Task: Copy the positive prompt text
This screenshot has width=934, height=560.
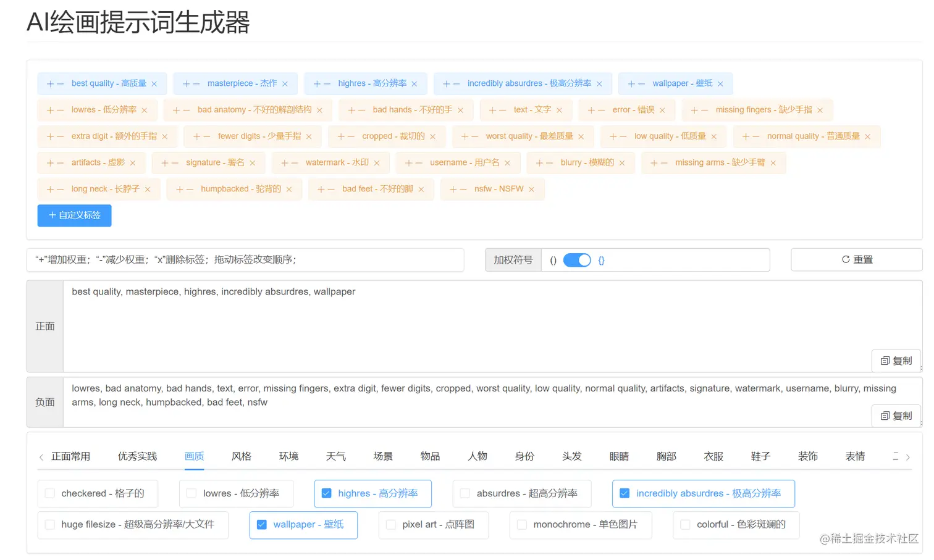Action: pyautogui.click(x=896, y=361)
